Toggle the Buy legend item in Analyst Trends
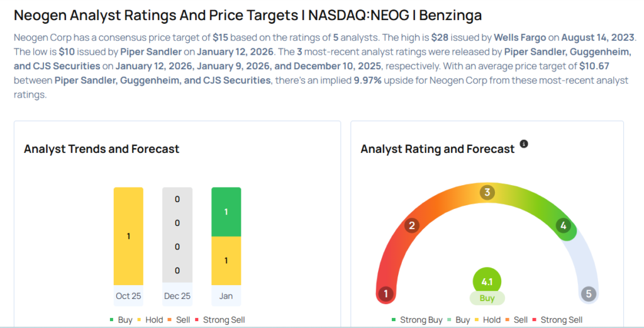Viewport: 644px width, 328px height. 121,320
